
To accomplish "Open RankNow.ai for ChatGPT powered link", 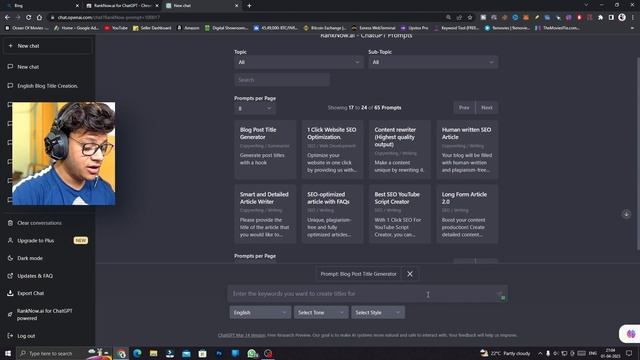I will [44, 314].
